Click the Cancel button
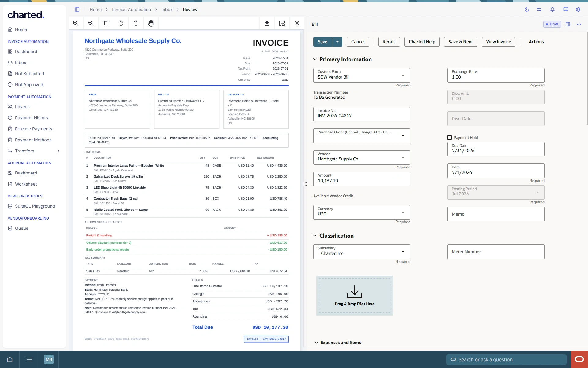This screenshot has height=368, width=588. click(x=358, y=42)
